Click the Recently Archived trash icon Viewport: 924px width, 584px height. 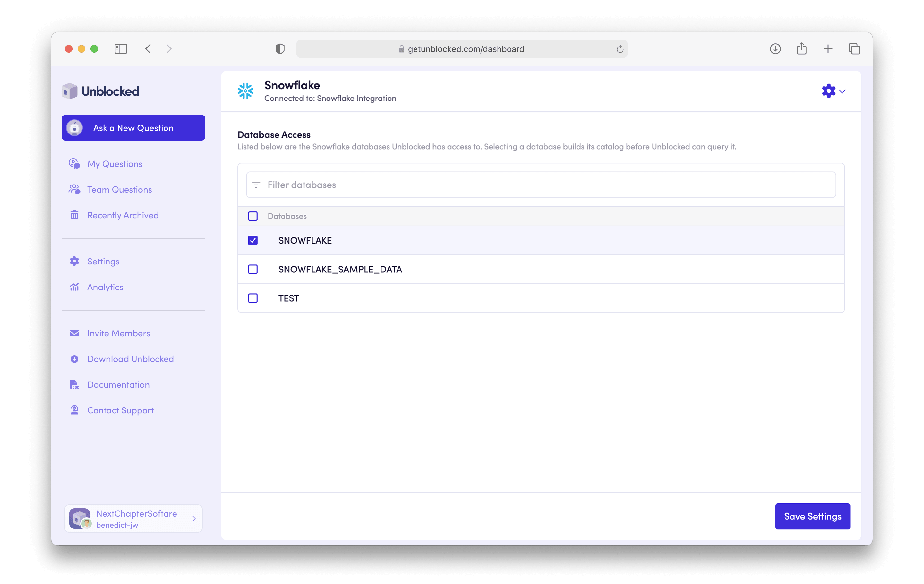74,215
